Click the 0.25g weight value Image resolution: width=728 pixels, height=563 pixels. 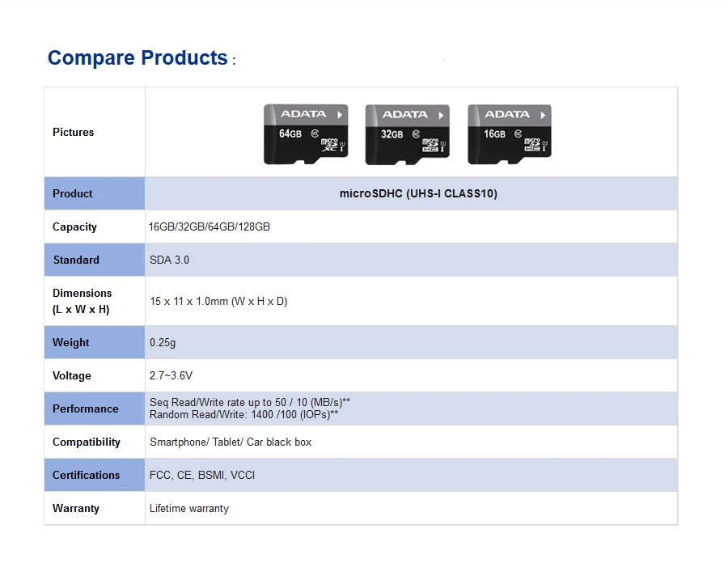point(163,343)
